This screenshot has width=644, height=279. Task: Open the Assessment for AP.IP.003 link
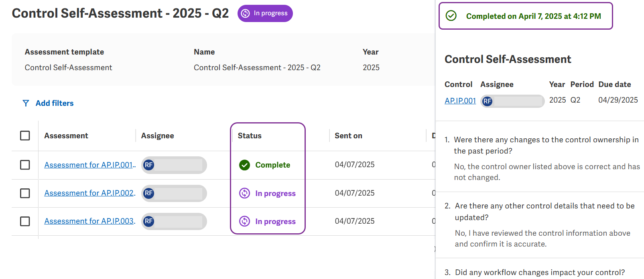pos(90,221)
